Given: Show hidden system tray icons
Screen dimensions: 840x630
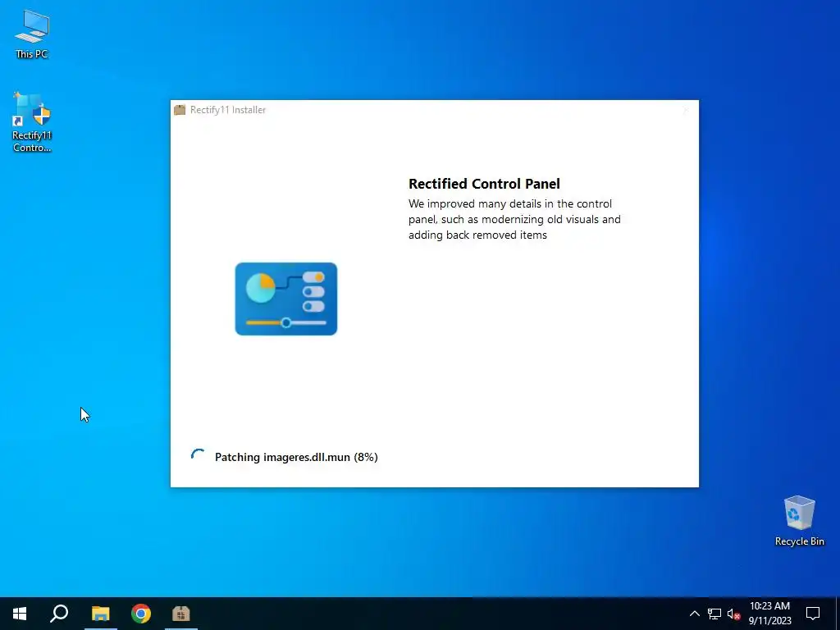Looking at the screenshot, I should click(x=694, y=614).
